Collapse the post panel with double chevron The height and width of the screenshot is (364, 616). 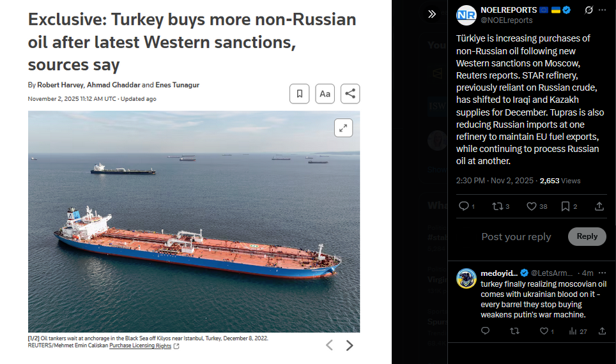point(432,15)
